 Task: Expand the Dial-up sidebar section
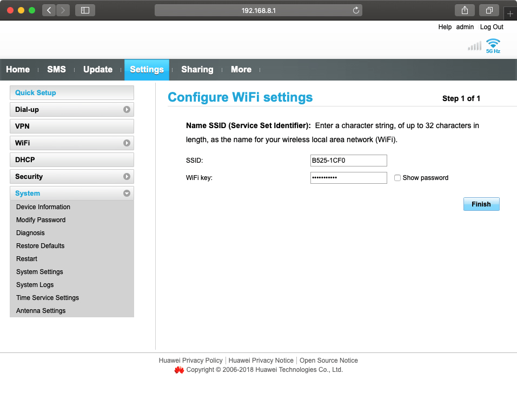(x=127, y=110)
